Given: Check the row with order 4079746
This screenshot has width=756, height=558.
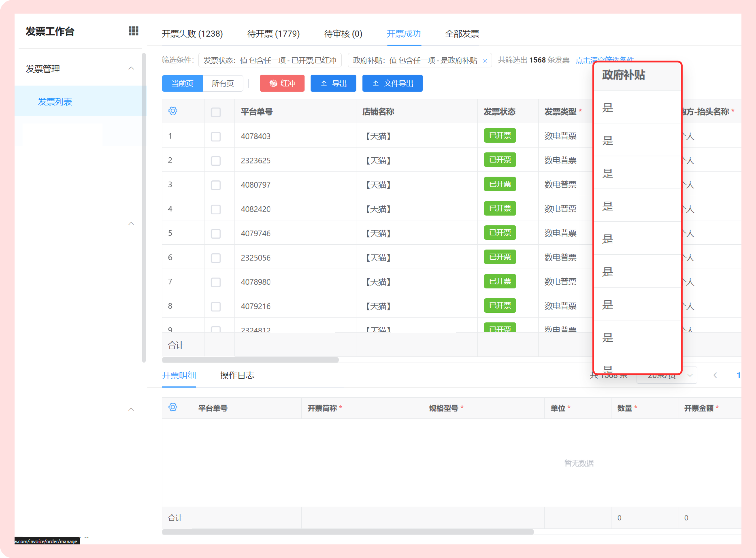Looking at the screenshot, I should tap(216, 234).
